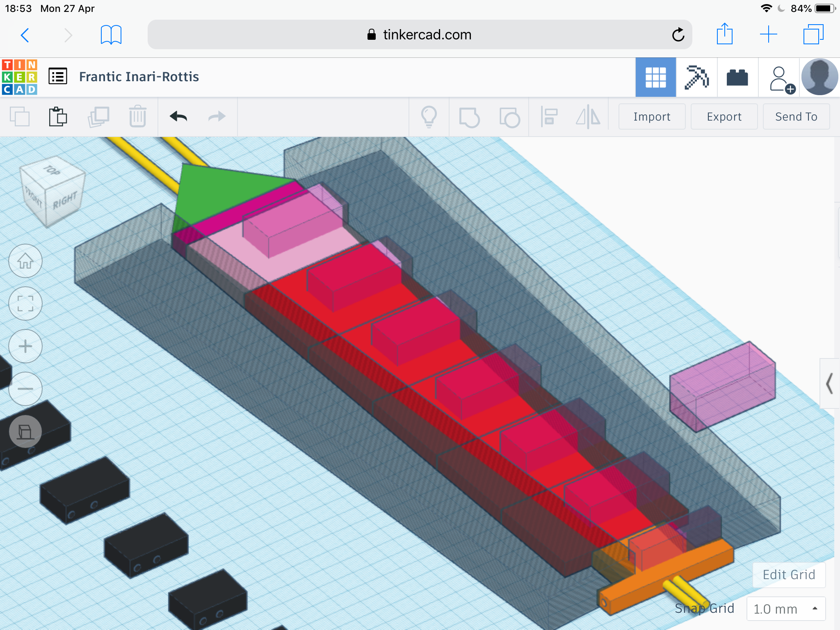The width and height of the screenshot is (840, 630).
Task: Expand the collapsed shapes panel chevron
Action: pyautogui.click(x=829, y=383)
